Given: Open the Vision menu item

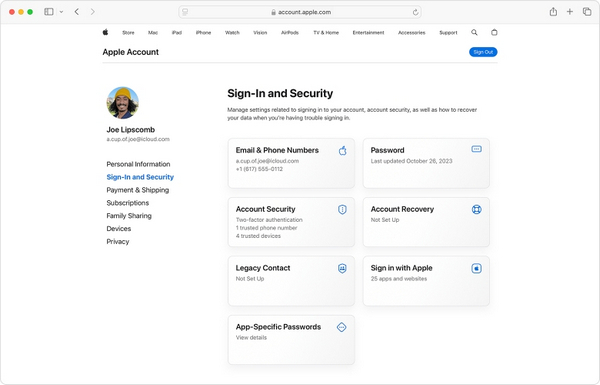Looking at the screenshot, I should tap(260, 33).
